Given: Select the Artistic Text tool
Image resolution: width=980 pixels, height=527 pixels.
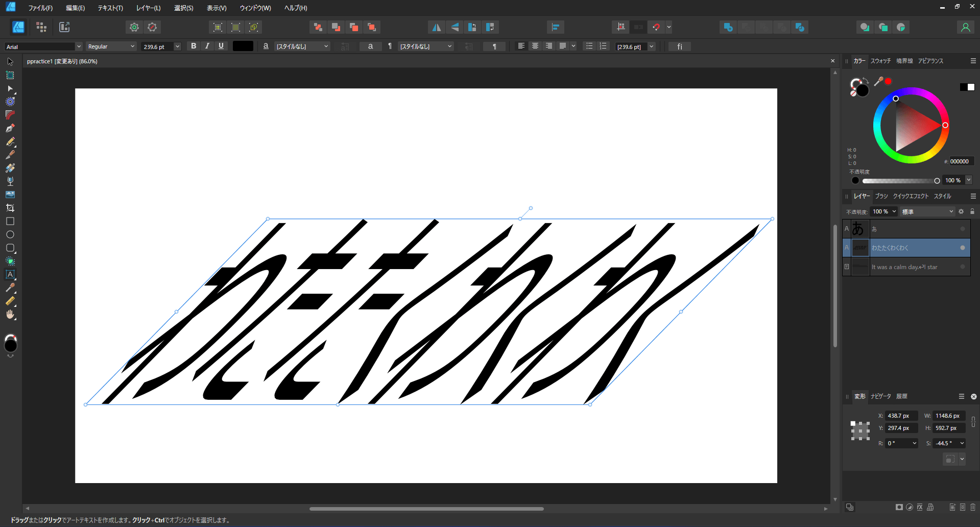Looking at the screenshot, I should (x=10, y=275).
